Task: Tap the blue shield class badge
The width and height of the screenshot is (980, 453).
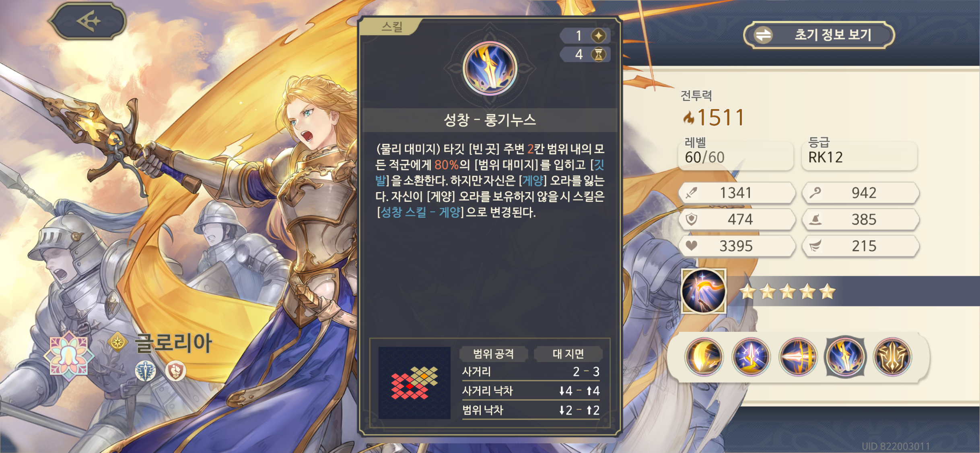Action: click(x=145, y=371)
